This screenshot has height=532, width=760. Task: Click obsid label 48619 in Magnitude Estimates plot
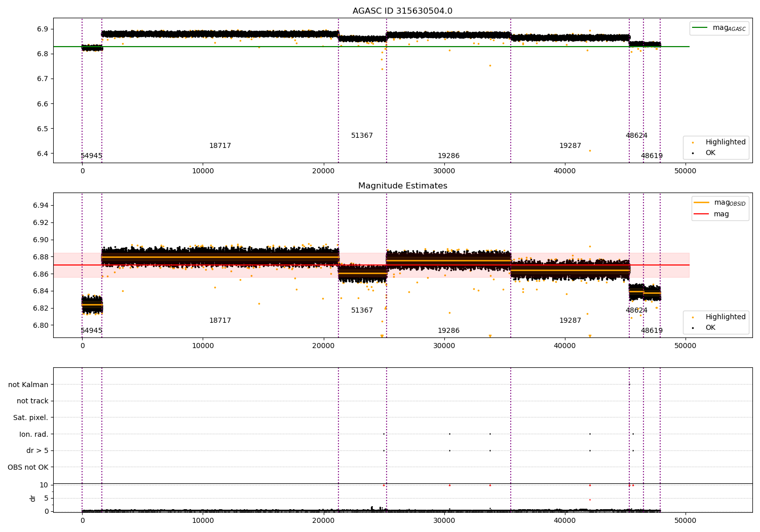pyautogui.click(x=652, y=331)
